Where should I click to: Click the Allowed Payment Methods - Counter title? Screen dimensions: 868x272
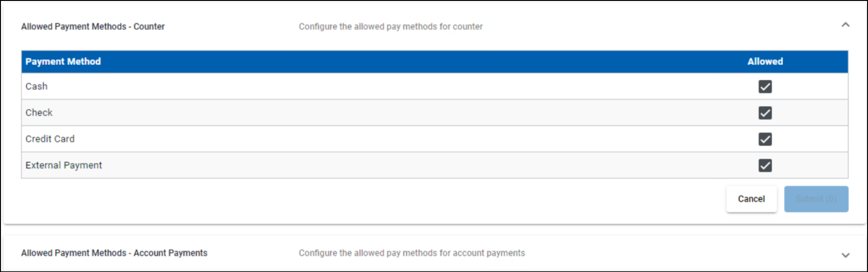point(93,27)
